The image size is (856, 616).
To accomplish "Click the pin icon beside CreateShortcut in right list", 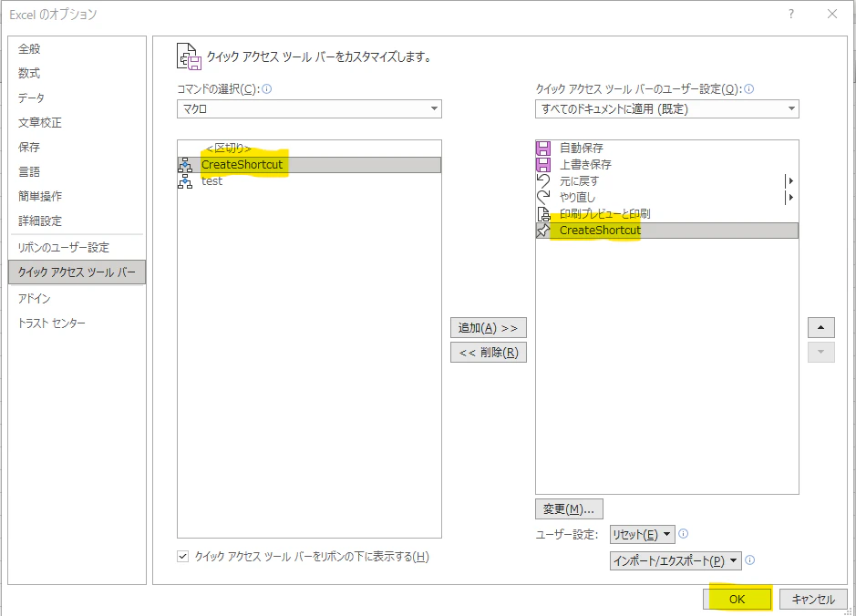I will pyautogui.click(x=543, y=231).
